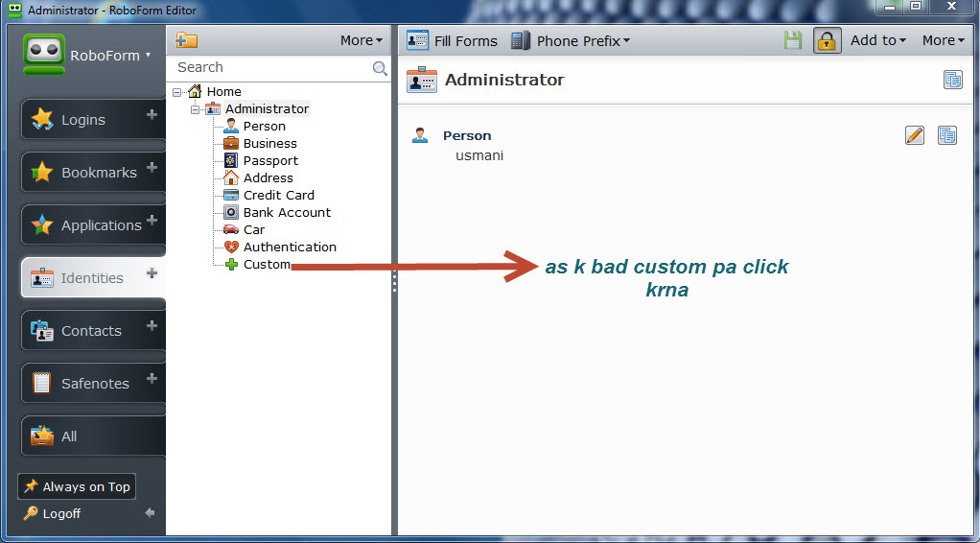
Task: Click Logoff
Action: click(x=53, y=513)
